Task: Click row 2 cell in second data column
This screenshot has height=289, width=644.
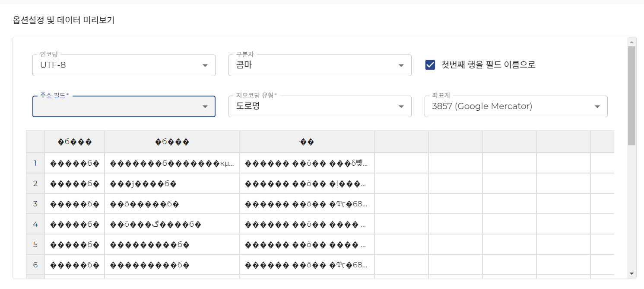Action: click(x=172, y=183)
